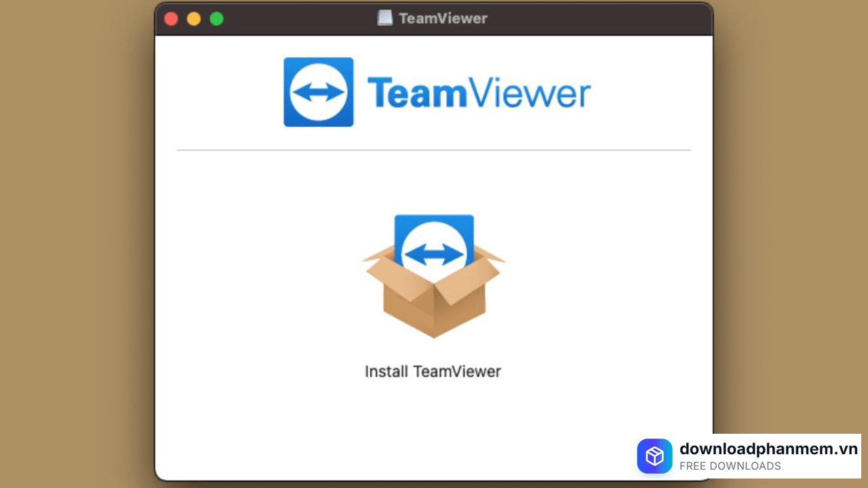Click the double-arrow symbol in header logo

point(318,93)
